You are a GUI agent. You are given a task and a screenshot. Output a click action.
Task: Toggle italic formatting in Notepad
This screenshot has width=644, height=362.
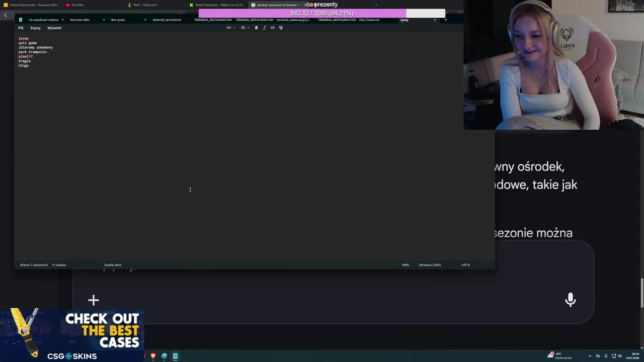(x=264, y=28)
